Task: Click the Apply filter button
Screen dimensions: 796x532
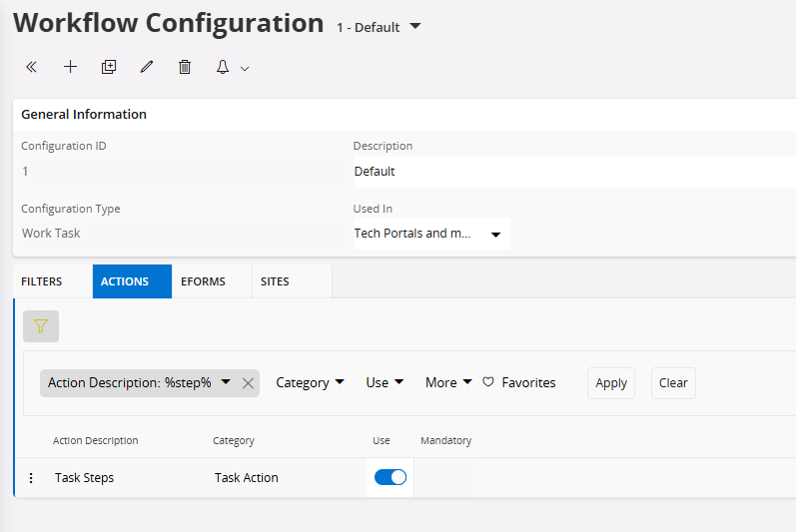Action: tap(611, 383)
